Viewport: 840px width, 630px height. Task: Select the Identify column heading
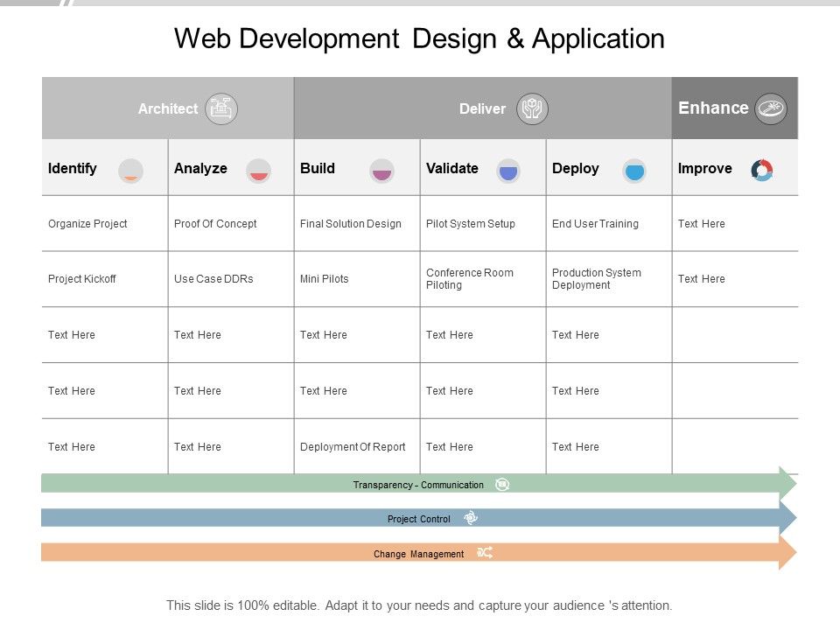73,168
